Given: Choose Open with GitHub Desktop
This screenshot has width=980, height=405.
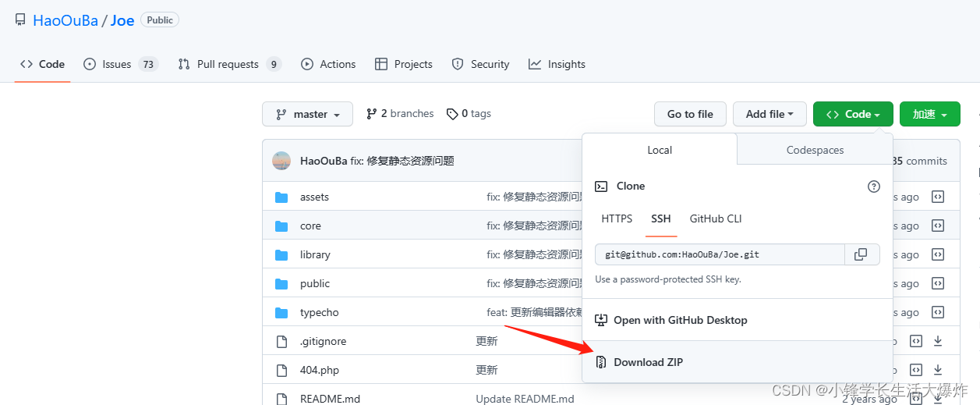Looking at the screenshot, I should pos(738,320).
